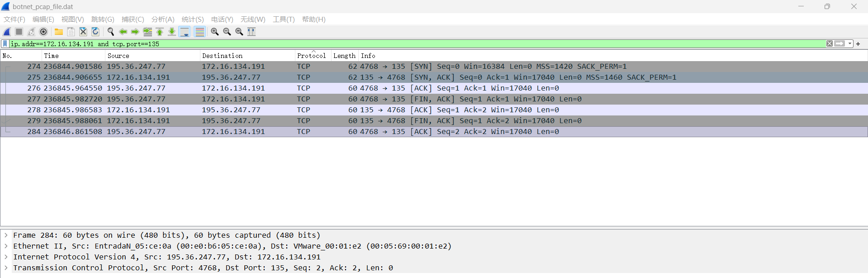
Task: Click the stop capture square icon
Action: 19,32
